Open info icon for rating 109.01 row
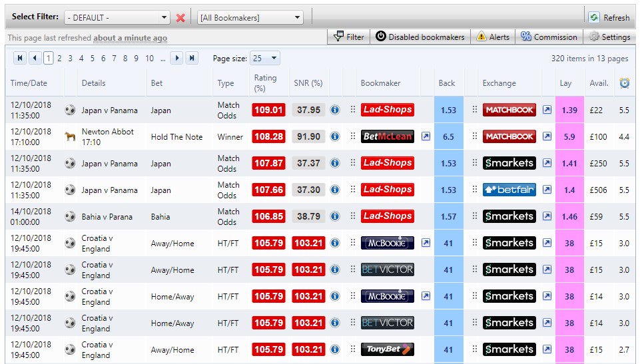 tap(335, 110)
